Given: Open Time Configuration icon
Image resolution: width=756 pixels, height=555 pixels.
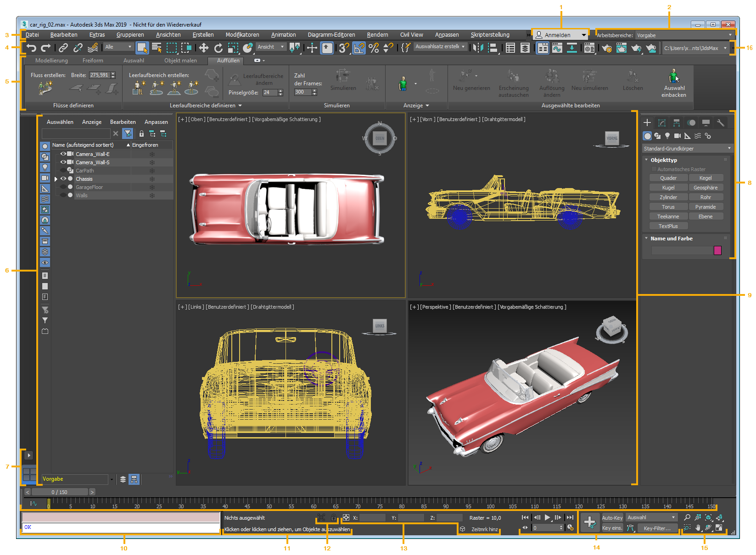Looking at the screenshot, I should click(571, 528).
